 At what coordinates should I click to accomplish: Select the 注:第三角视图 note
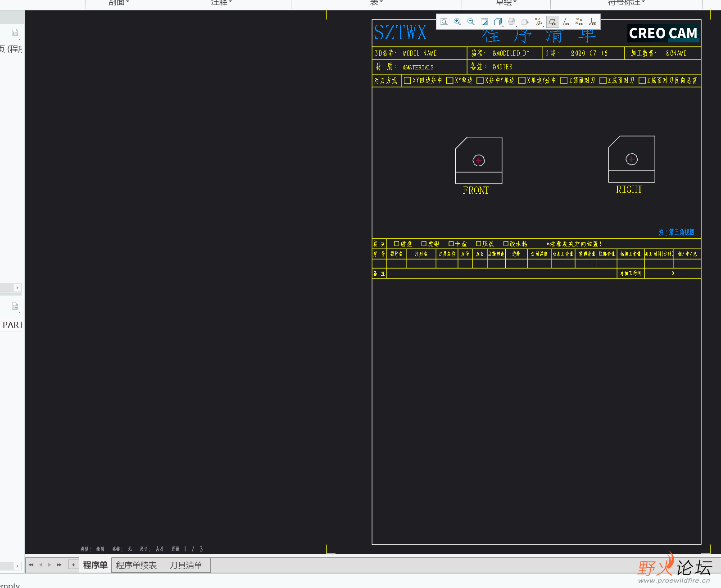(x=676, y=232)
